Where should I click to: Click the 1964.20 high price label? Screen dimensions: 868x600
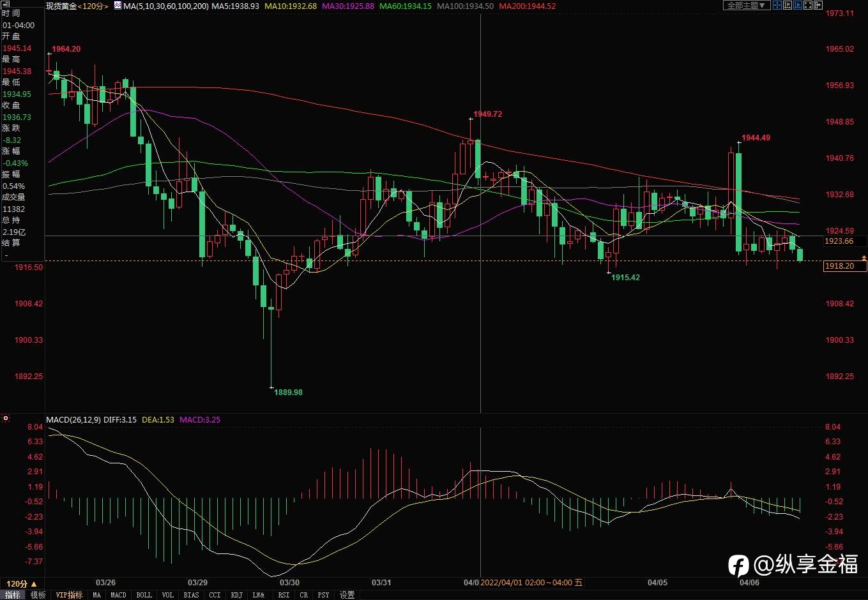(x=66, y=49)
